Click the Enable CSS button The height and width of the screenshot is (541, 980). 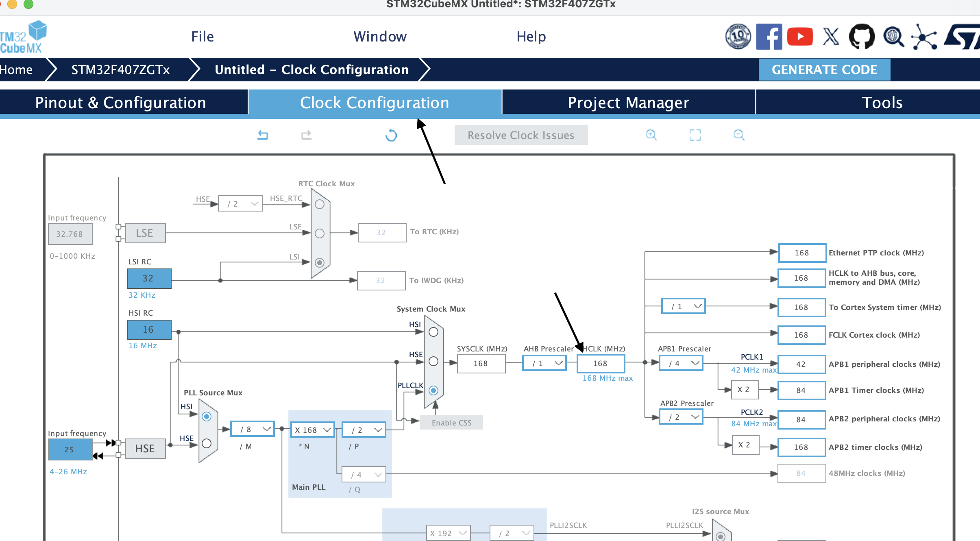click(x=451, y=423)
